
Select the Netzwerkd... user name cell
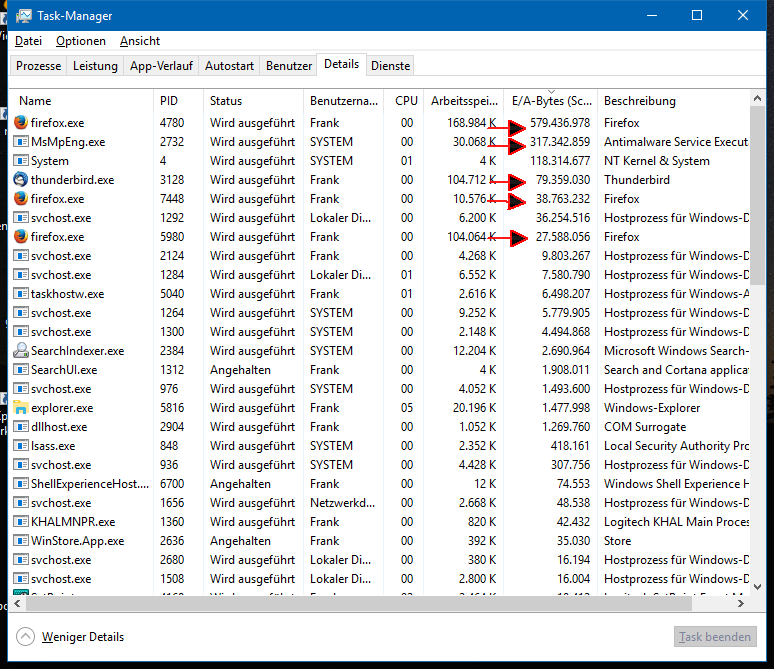tap(342, 503)
